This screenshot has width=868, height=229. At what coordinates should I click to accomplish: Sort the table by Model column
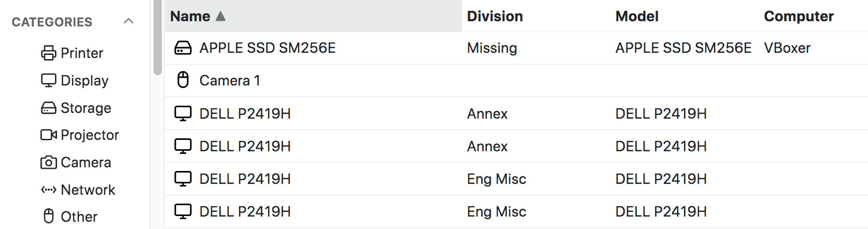coord(637,16)
